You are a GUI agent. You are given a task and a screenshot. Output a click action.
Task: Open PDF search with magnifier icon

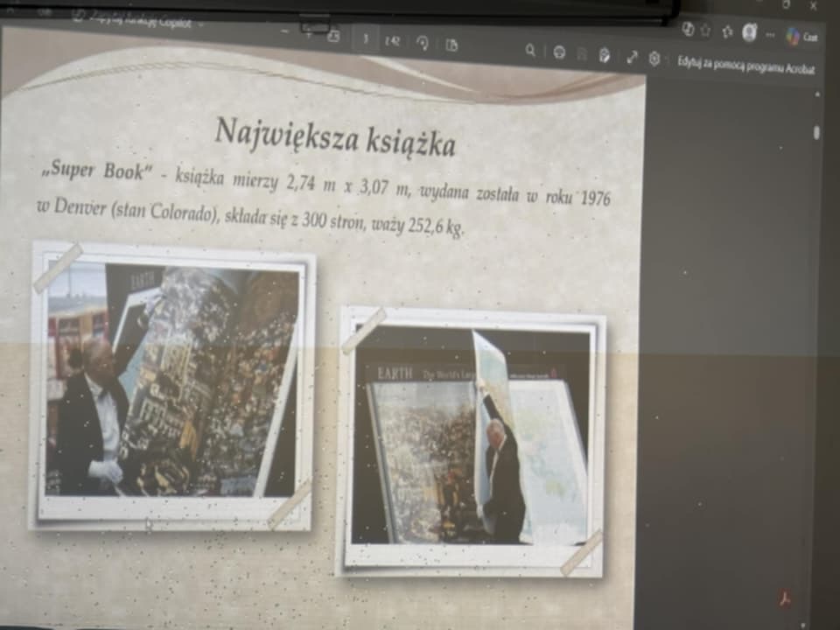tap(530, 51)
